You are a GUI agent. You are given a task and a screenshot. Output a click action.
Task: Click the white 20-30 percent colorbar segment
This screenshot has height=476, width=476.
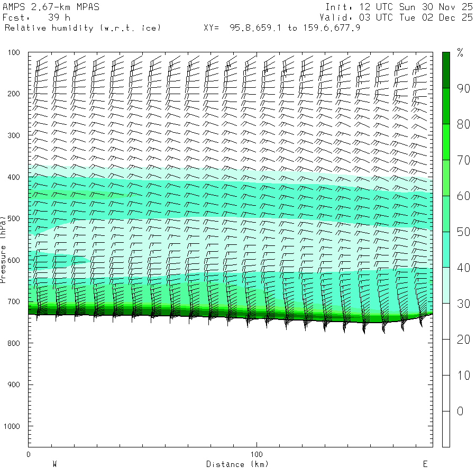446,321
